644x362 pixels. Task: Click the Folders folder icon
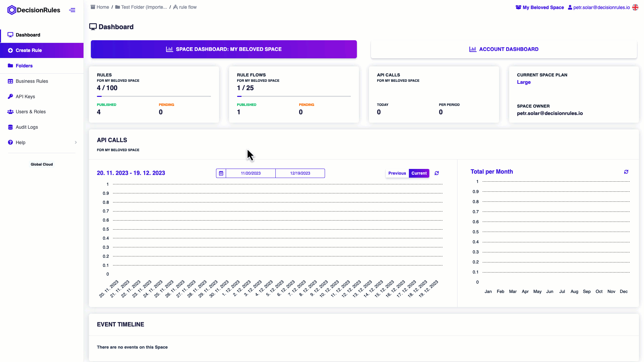click(x=10, y=66)
